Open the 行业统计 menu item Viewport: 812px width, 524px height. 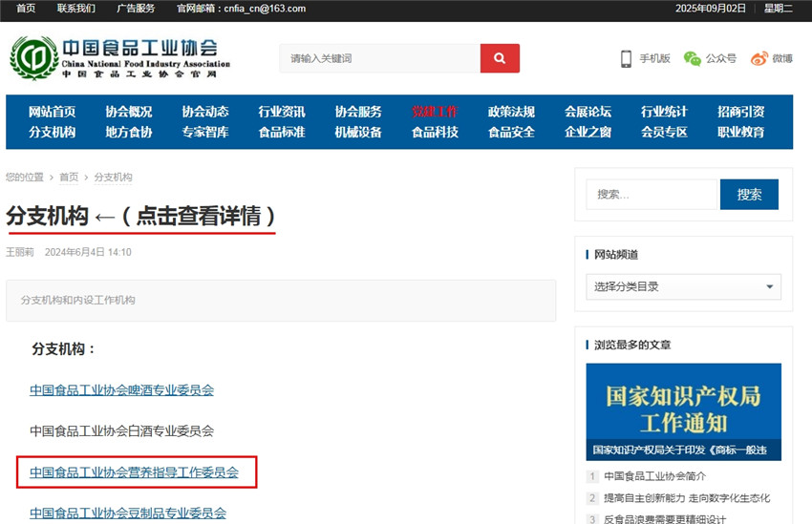click(x=665, y=112)
